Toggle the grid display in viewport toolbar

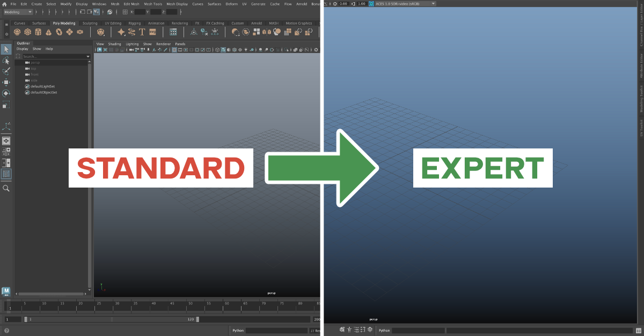(x=174, y=50)
